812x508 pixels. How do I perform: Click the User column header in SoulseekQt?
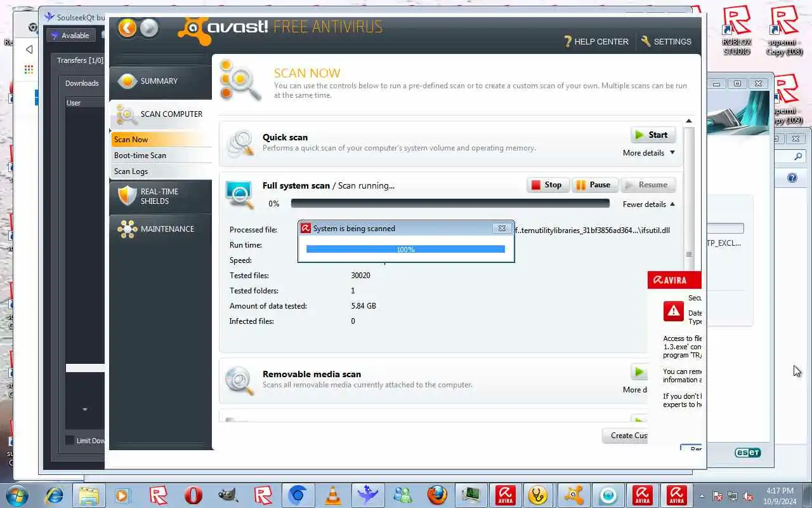click(x=85, y=103)
